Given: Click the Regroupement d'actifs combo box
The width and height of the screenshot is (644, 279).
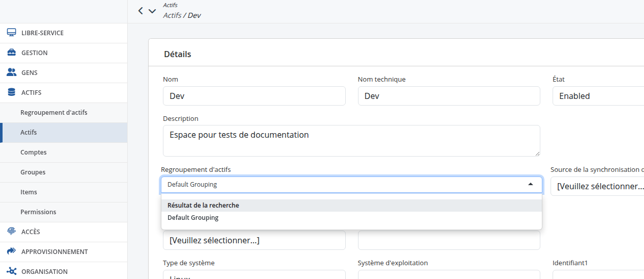Looking at the screenshot, I should (351, 185).
